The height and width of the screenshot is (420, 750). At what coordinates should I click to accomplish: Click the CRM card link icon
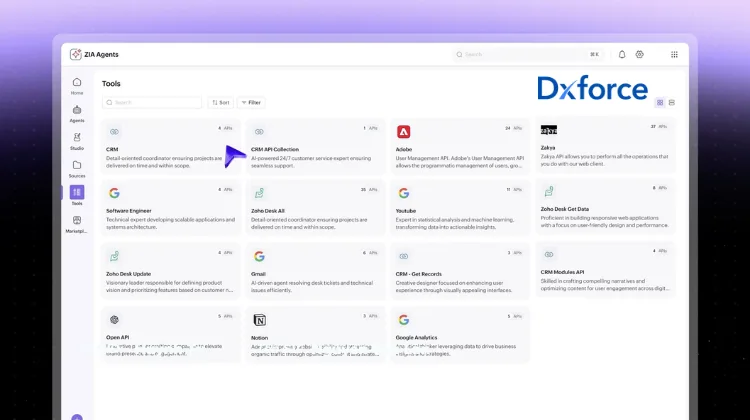(114, 132)
